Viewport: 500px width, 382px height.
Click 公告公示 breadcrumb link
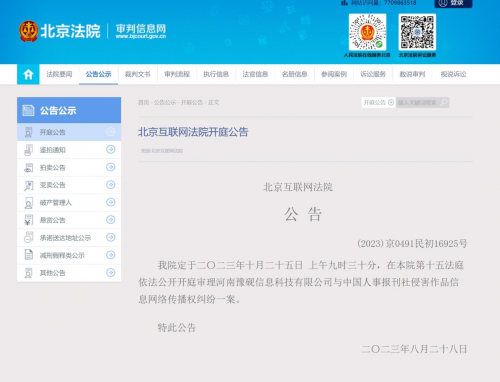165,102
